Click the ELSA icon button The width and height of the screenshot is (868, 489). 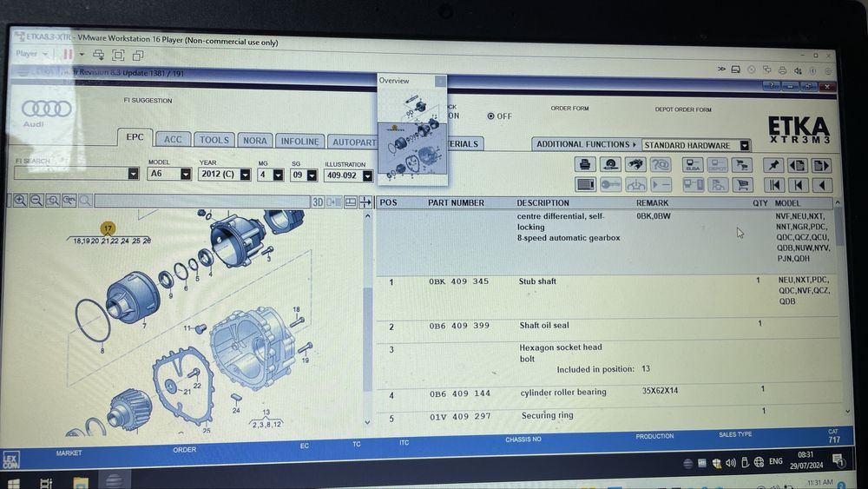(x=692, y=165)
